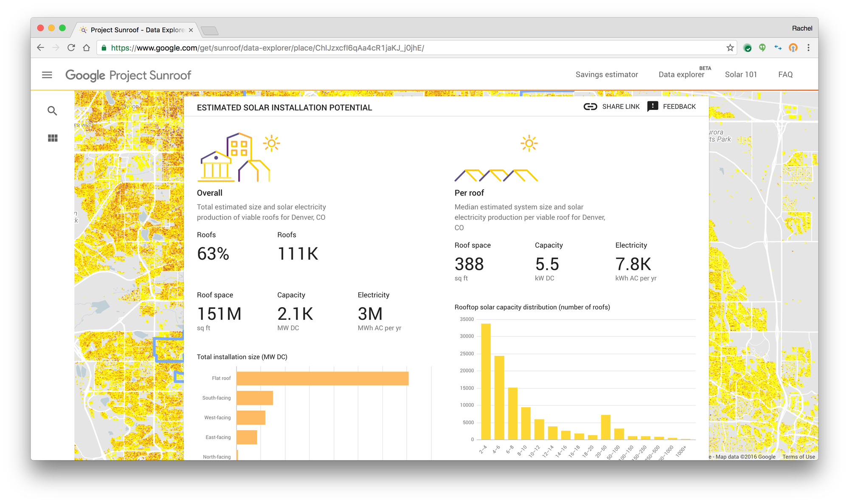Viewport: 849px width, 504px height.
Task: Click the 5.5 kW DC value
Action: click(547, 264)
